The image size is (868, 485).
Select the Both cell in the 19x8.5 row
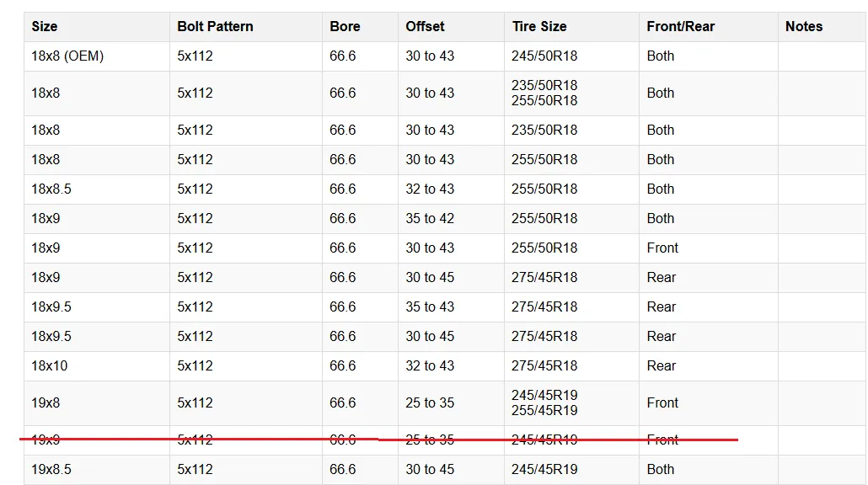click(x=661, y=469)
